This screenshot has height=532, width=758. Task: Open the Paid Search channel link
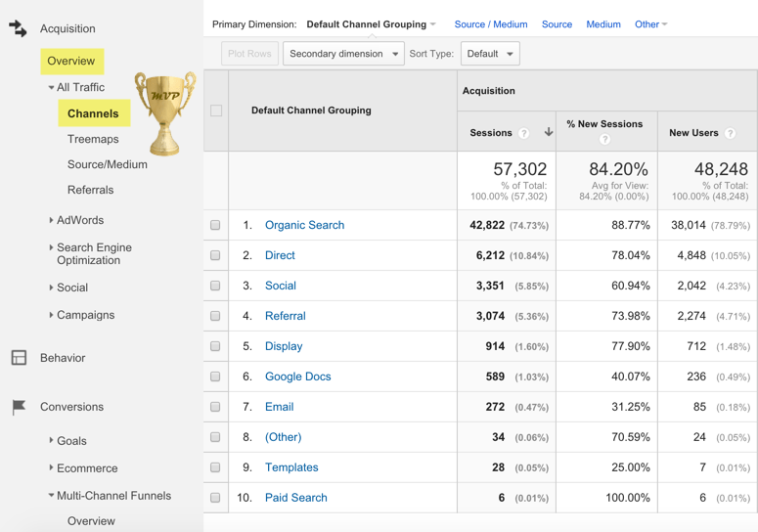(x=295, y=498)
